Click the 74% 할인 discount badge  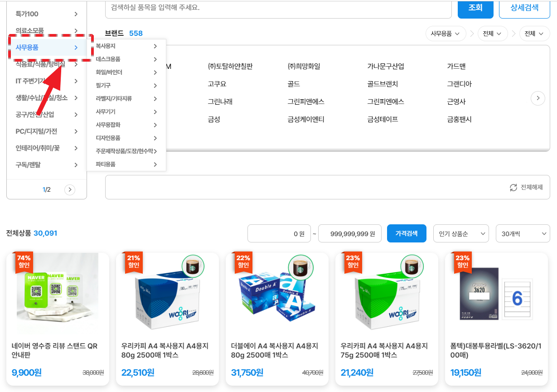coord(24,262)
